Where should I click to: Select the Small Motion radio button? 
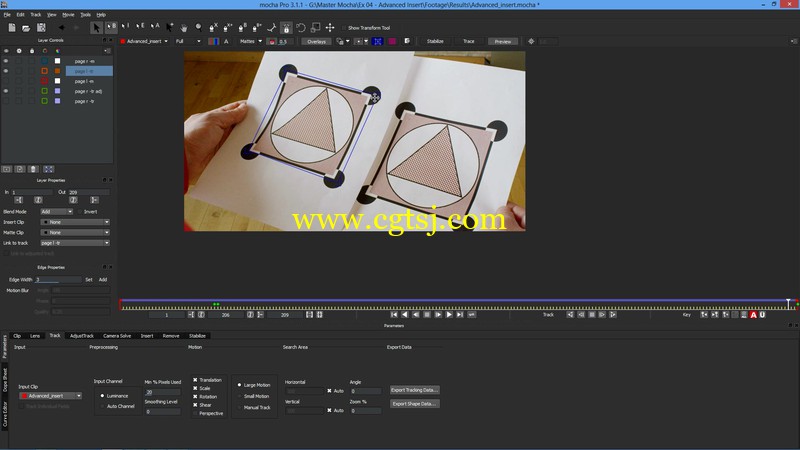[239, 396]
